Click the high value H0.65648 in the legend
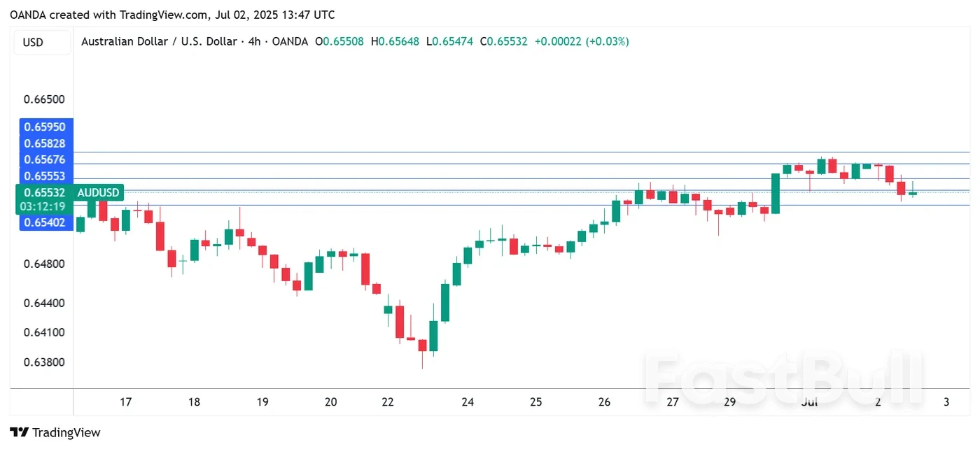This screenshot has height=449, width=980. click(395, 41)
